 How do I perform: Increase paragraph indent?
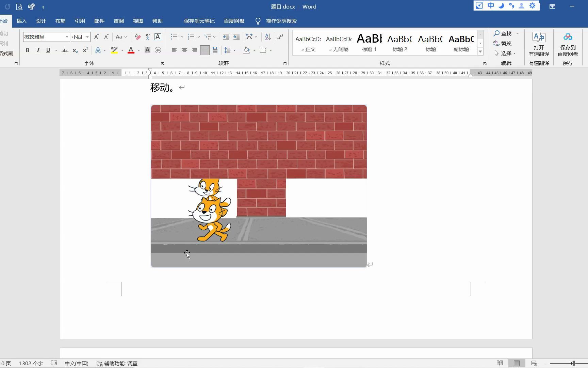coord(236,37)
